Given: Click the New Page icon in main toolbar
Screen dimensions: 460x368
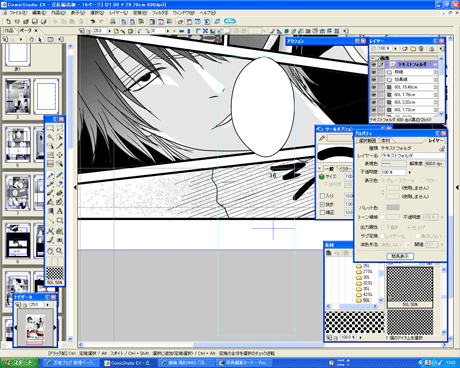Looking at the screenshot, I should tap(9, 21).
